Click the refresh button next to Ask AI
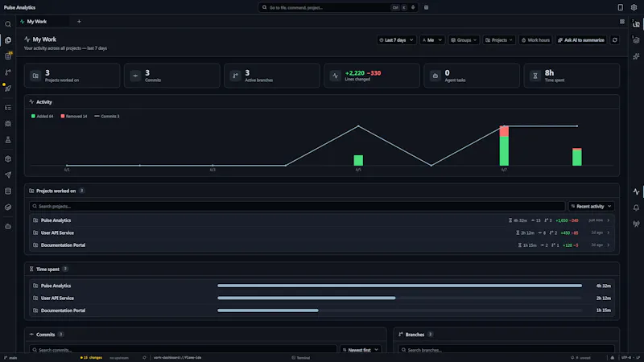644x362 pixels. tap(615, 39)
